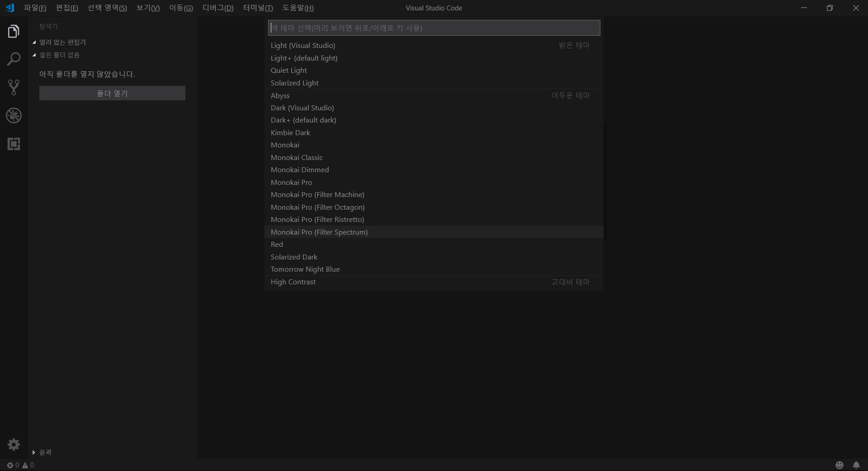868x471 pixels.
Task: Open the 터미널(T) menu
Action: pyautogui.click(x=258, y=8)
